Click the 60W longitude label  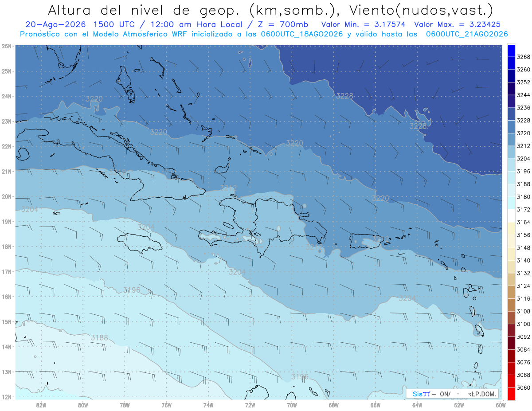click(501, 405)
